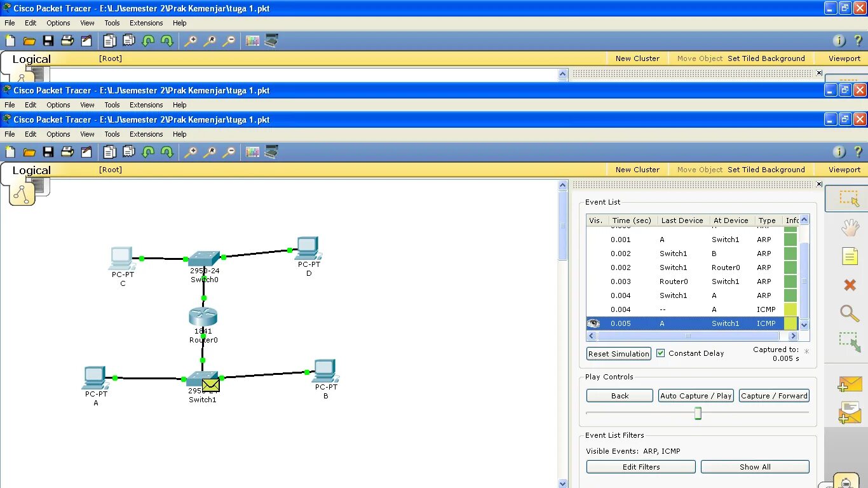This screenshot has width=868, height=488.
Task: Click Copy icon in front window toolbar
Action: tap(110, 152)
